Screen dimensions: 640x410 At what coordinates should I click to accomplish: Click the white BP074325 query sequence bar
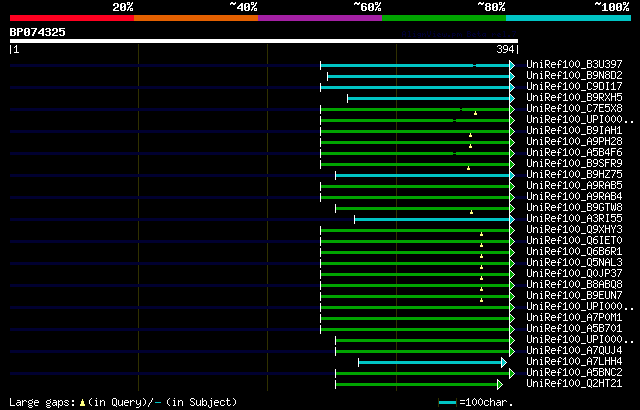tap(264, 41)
